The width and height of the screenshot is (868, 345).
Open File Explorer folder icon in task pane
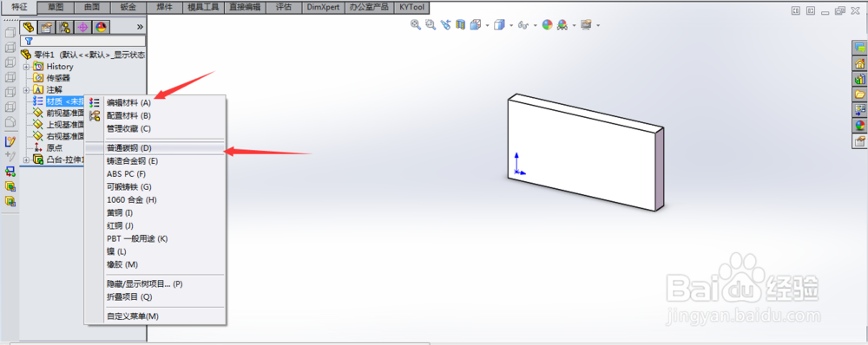click(859, 94)
